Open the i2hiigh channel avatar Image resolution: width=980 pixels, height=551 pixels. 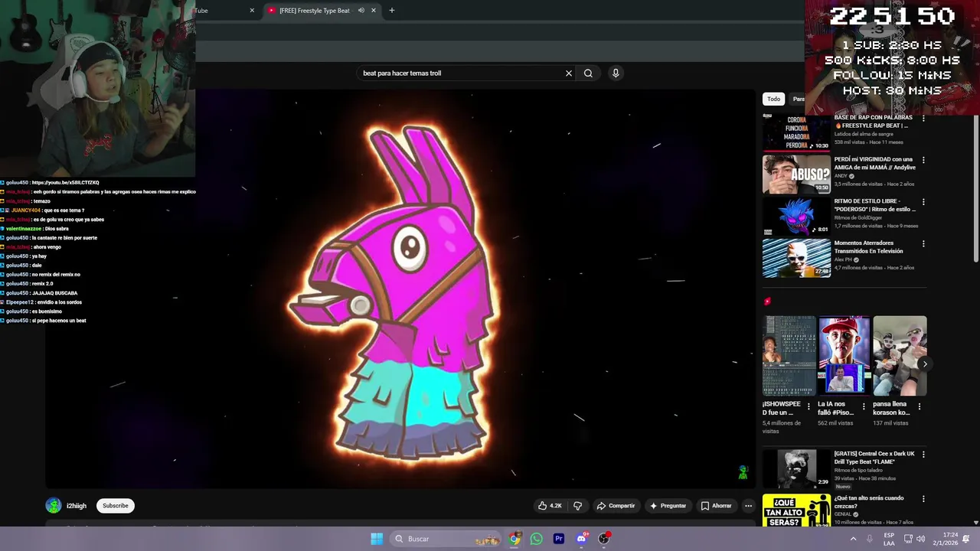(x=54, y=506)
